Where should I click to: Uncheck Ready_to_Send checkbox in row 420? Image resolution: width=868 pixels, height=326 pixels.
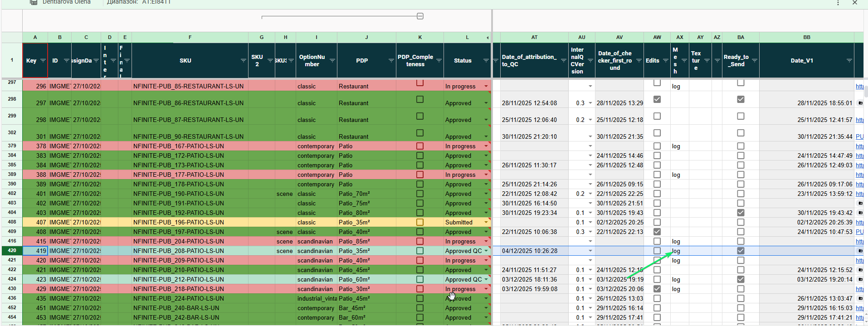[x=741, y=251]
